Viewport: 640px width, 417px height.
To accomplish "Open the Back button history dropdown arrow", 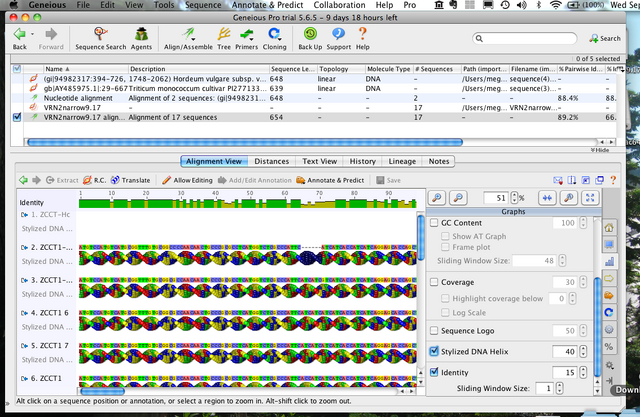I will [x=32, y=34].
